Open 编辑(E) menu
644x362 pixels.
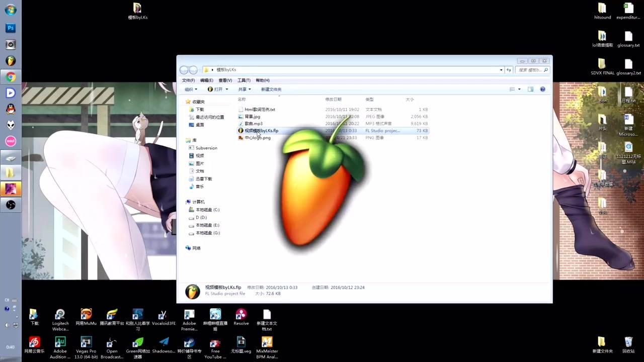tap(206, 80)
